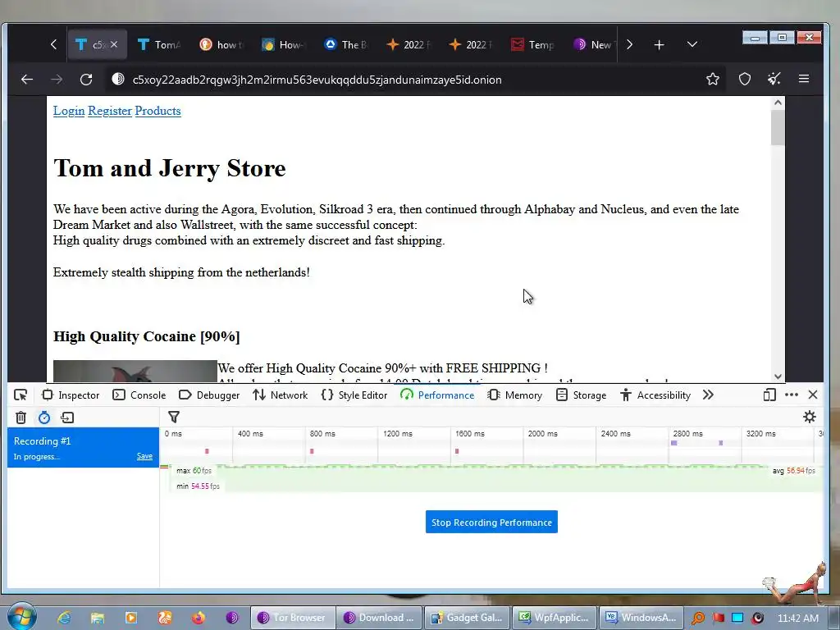The height and width of the screenshot is (630, 840).
Task: Select the Performance panel tab
Action: pos(437,395)
